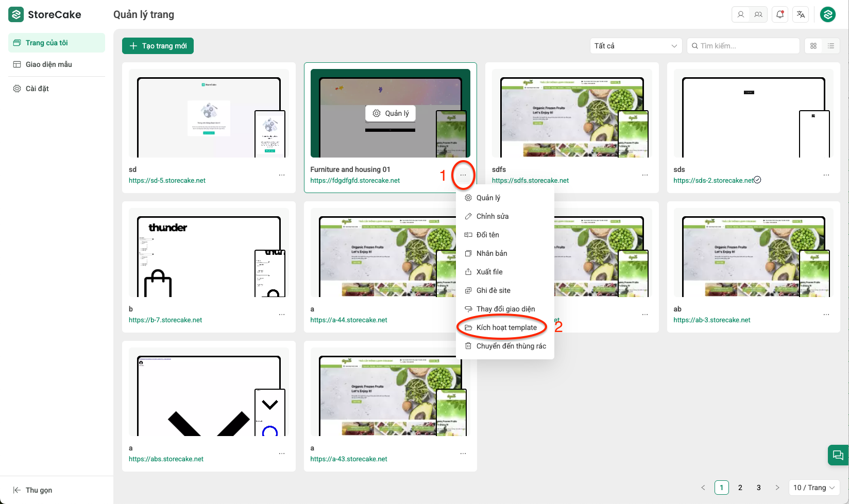The height and width of the screenshot is (504, 849).
Task: Select Kích hoạt template menu item
Action: coord(506,327)
